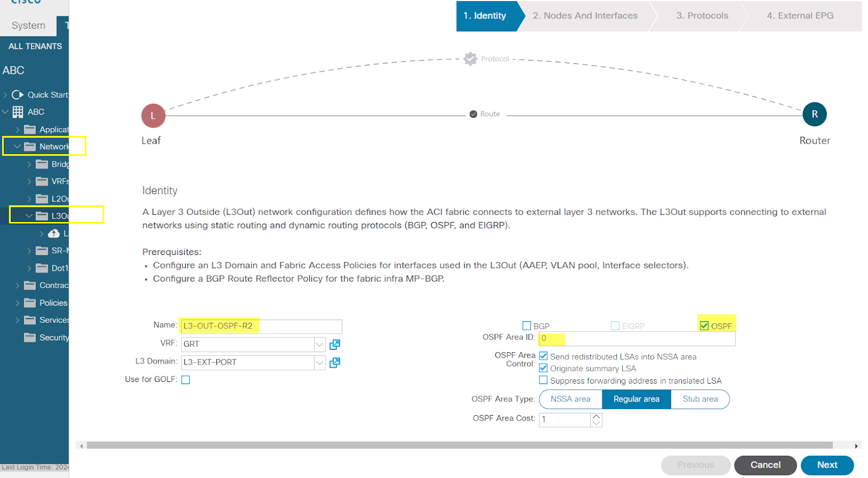This screenshot has height=478, width=868.
Task: Click the OSPF Area Cost value field
Action: [564, 419]
